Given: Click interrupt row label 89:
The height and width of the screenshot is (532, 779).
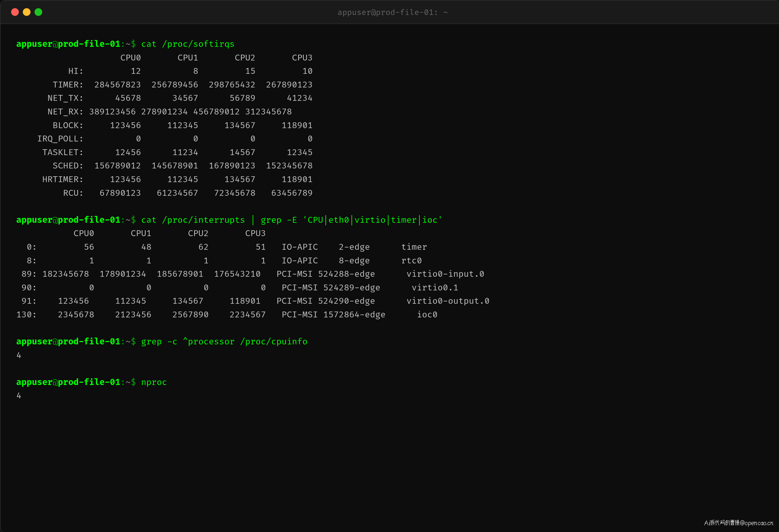Looking at the screenshot, I should 29,274.
